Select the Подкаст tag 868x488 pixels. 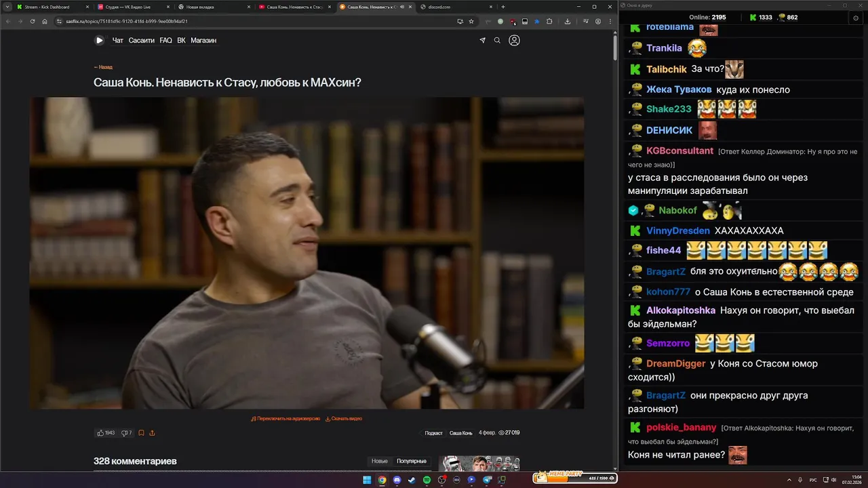[x=434, y=433]
